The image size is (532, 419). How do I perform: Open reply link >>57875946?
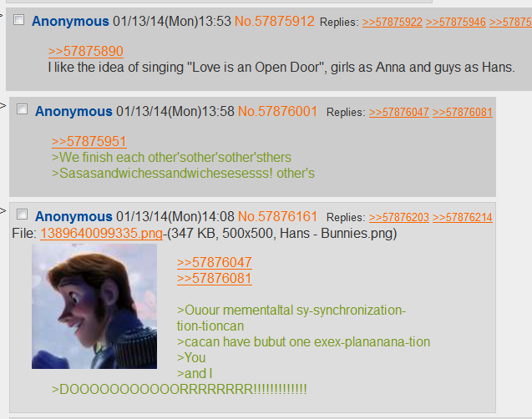pos(456,22)
